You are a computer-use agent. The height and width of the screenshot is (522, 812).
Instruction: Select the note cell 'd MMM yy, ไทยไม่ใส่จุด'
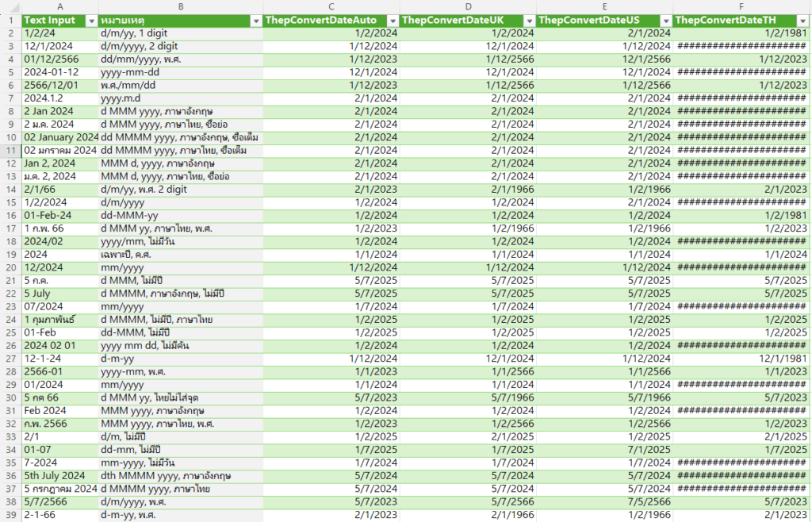pos(181,397)
